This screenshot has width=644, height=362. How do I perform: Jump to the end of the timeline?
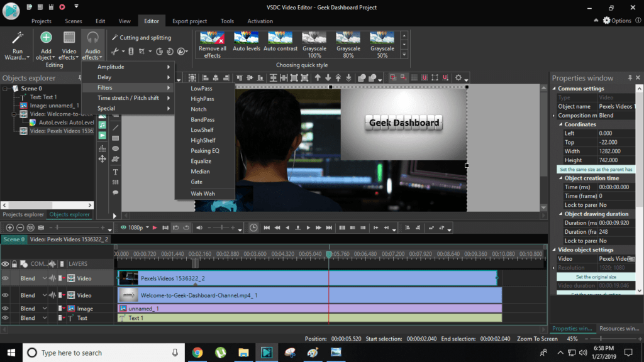[329, 228]
